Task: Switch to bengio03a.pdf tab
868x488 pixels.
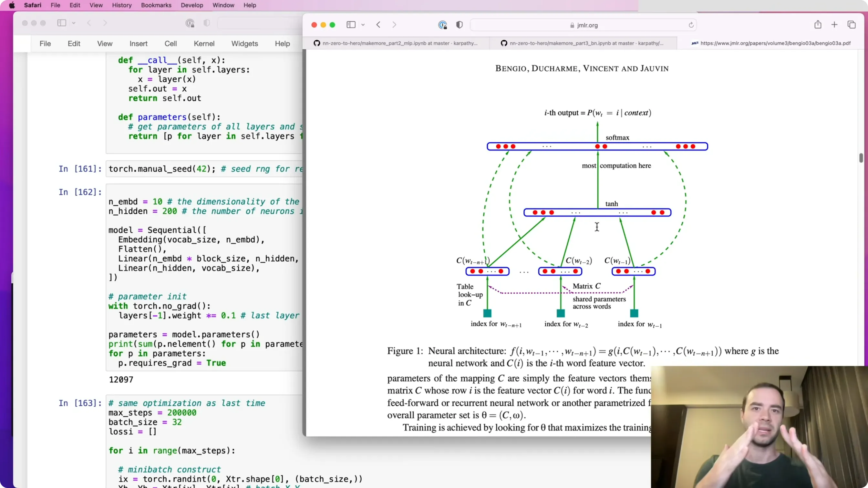Action: [771, 43]
